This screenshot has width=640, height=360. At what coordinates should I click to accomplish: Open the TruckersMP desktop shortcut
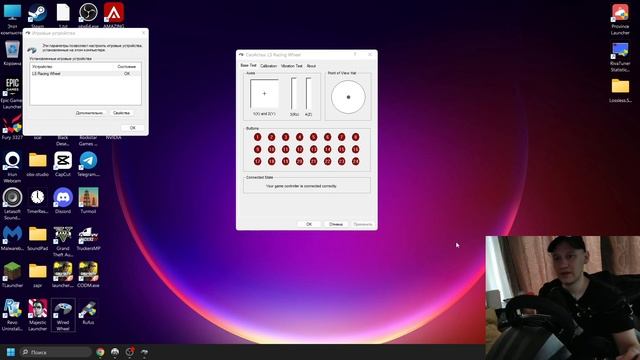pyautogui.click(x=88, y=238)
